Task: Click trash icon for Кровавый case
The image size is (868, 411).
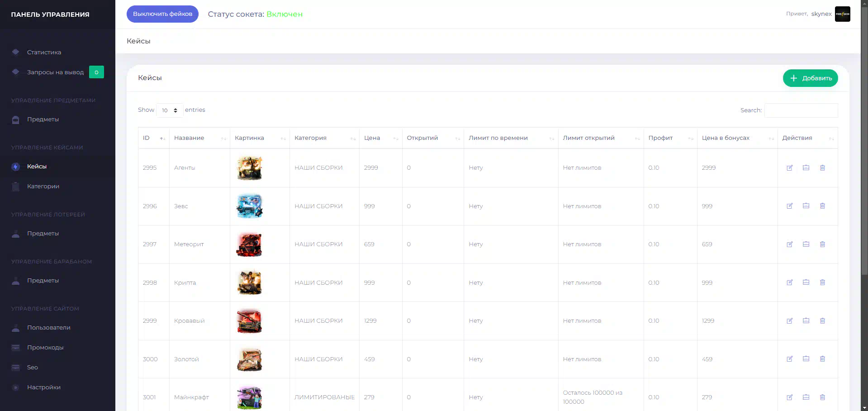Action: coord(822,321)
